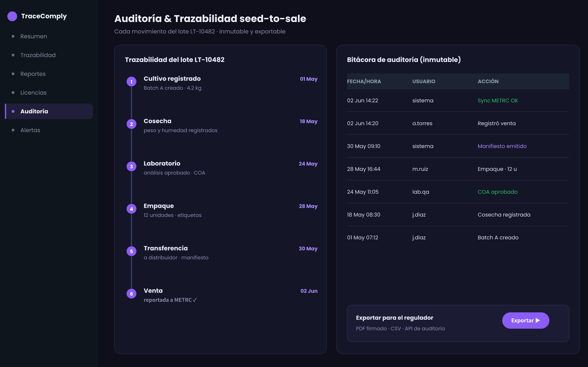Click the TraceComply purple logo circle

(12, 16)
